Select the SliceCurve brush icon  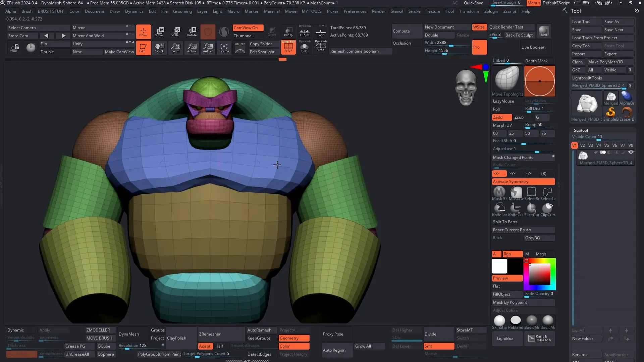[x=531, y=210]
